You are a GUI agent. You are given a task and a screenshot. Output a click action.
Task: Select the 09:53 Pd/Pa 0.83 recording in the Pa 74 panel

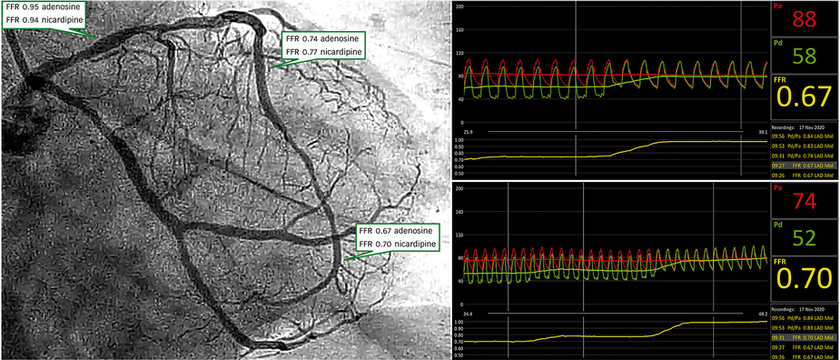[x=802, y=328]
